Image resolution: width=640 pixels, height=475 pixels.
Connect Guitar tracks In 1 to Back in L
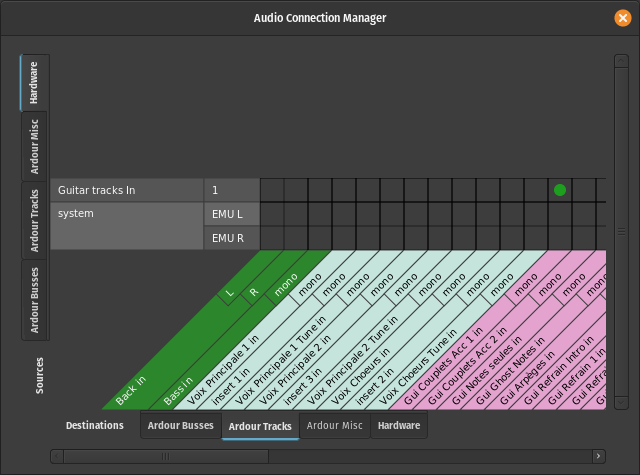(272, 190)
